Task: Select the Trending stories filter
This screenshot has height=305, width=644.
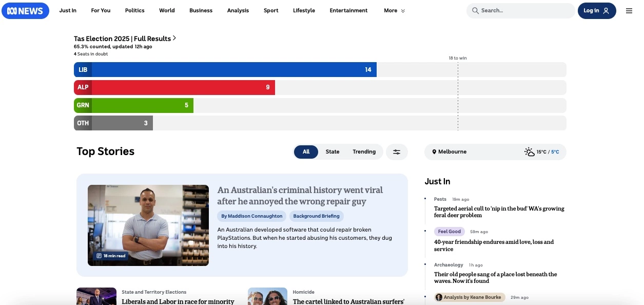Action: point(364,152)
